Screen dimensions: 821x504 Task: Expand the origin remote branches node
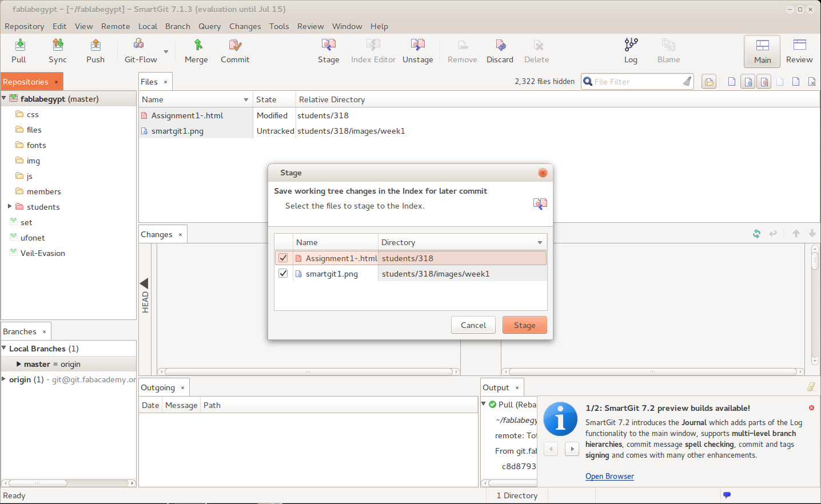click(x=4, y=379)
